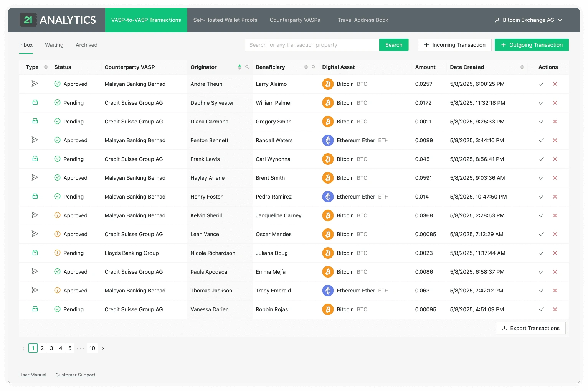Switch to the Waiting tab
The height and width of the screenshot is (391, 588).
click(54, 45)
